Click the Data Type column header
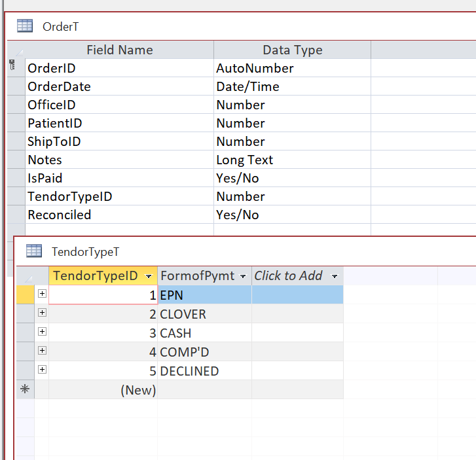The width and height of the screenshot is (476, 460). [292, 50]
